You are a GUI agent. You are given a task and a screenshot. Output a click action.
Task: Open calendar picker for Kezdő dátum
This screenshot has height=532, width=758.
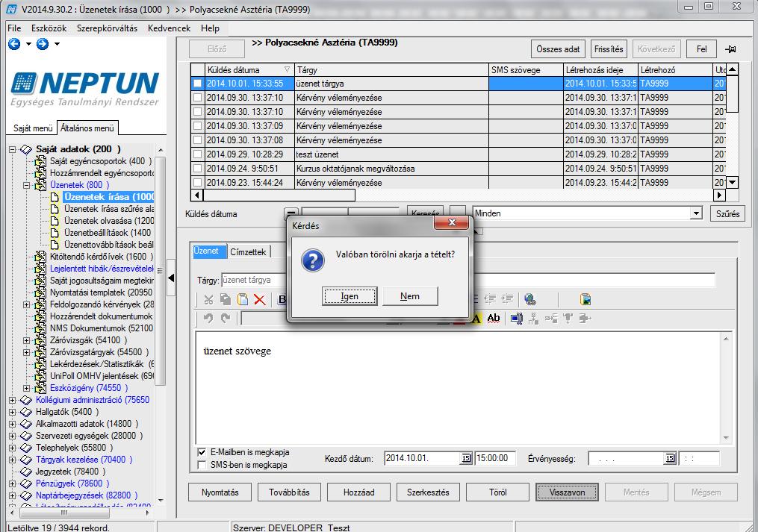(x=465, y=458)
